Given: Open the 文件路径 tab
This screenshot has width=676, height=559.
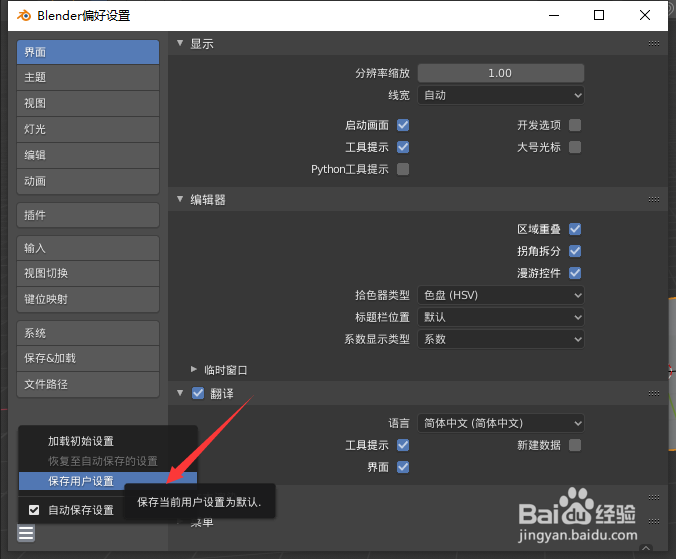Looking at the screenshot, I should point(88,384).
